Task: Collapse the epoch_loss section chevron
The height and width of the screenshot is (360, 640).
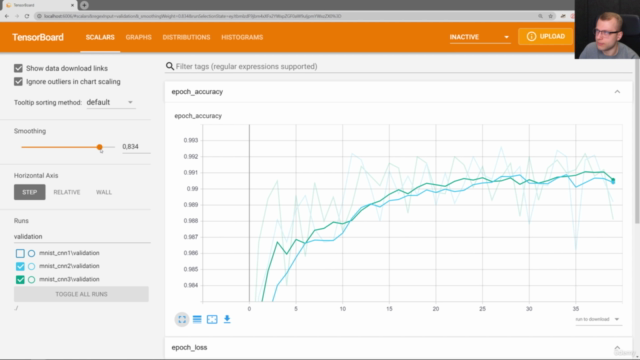Action: (x=617, y=347)
